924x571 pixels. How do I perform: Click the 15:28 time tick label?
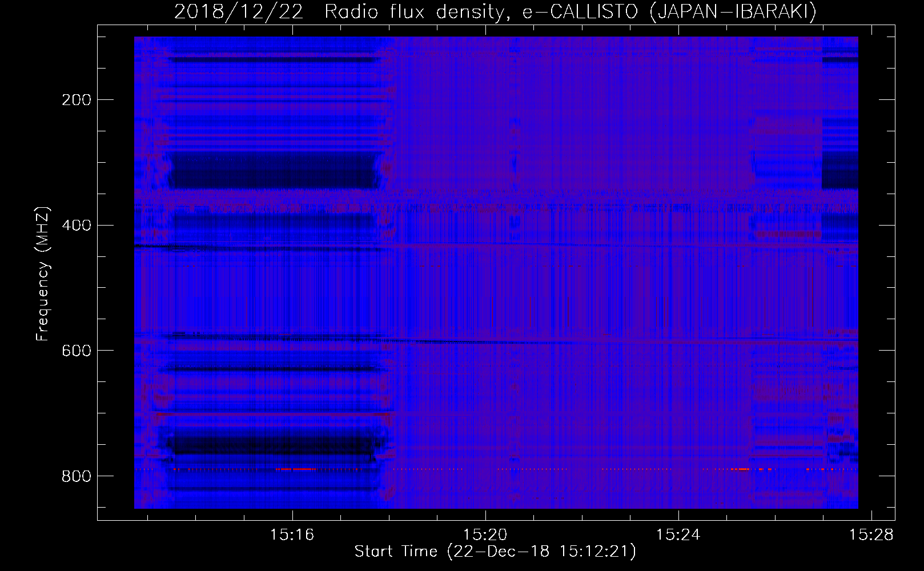871,535
